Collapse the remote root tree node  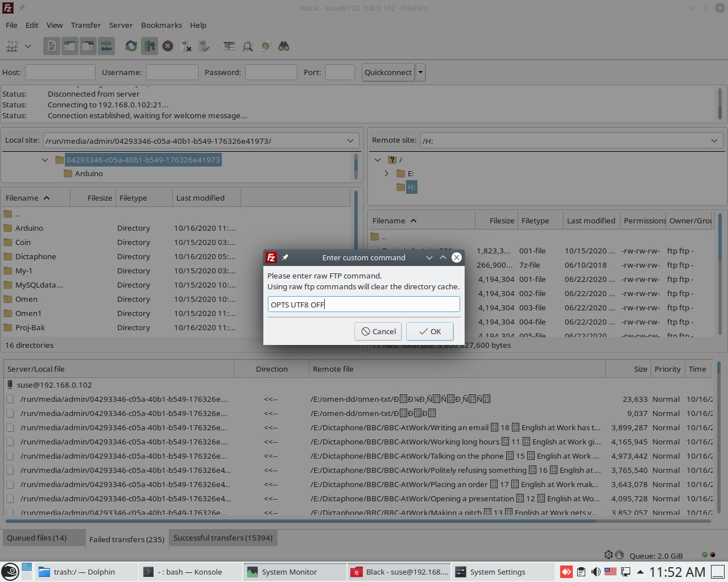378,160
